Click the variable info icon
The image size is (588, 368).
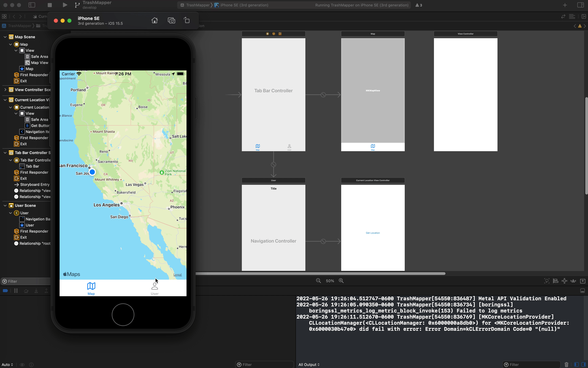point(31,365)
